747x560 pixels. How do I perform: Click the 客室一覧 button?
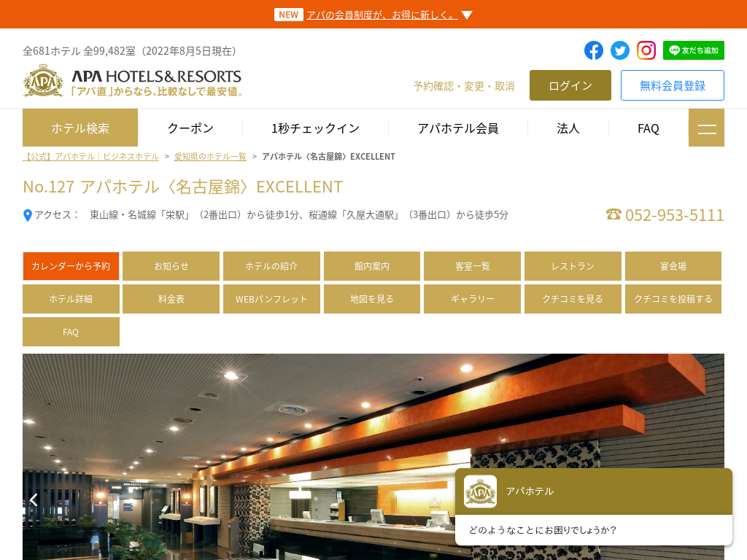click(472, 266)
